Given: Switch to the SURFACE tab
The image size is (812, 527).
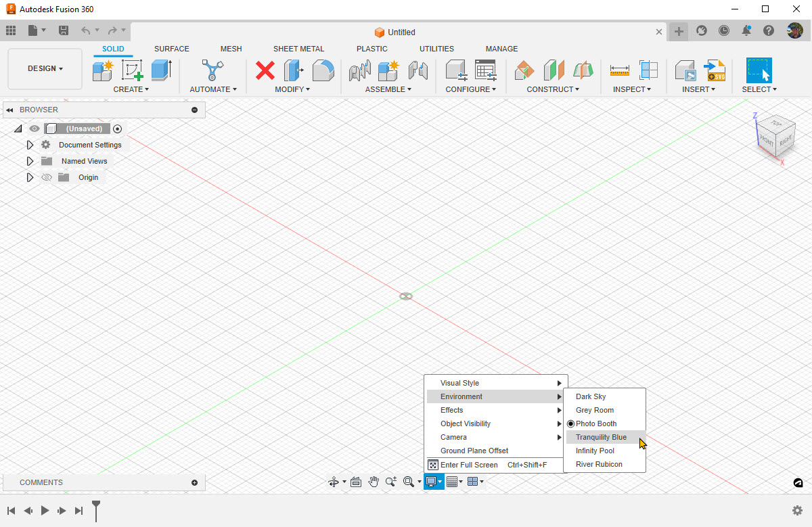Looking at the screenshot, I should [171, 48].
